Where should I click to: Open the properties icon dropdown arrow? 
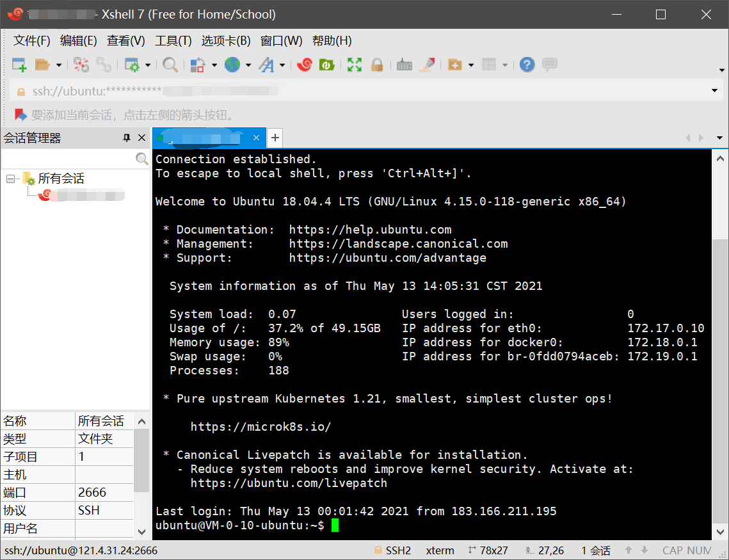pos(148,65)
